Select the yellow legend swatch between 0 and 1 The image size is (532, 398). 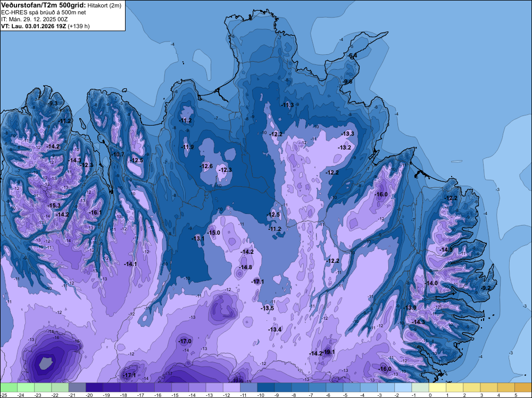pos(437,387)
